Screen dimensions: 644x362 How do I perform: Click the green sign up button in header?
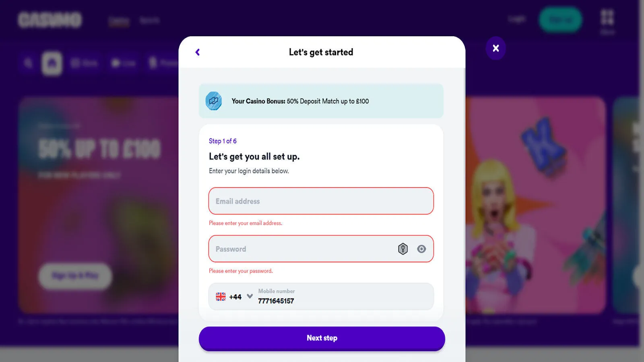click(x=561, y=19)
